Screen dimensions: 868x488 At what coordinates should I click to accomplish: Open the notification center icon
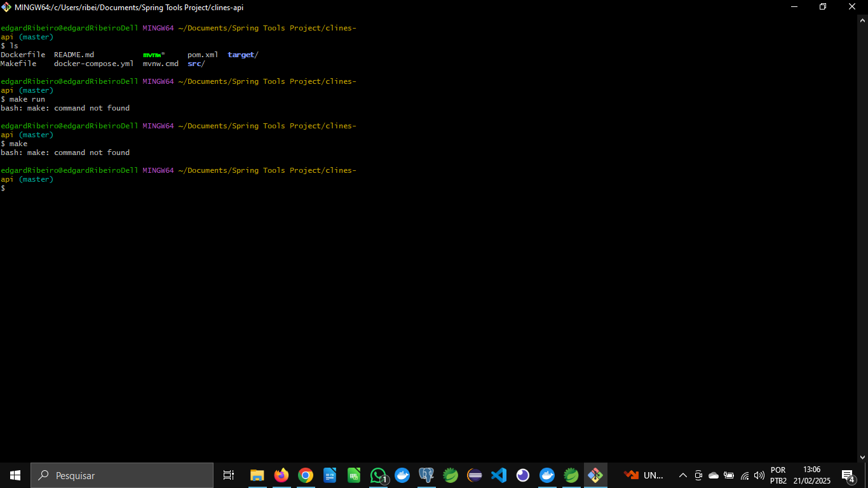848,475
